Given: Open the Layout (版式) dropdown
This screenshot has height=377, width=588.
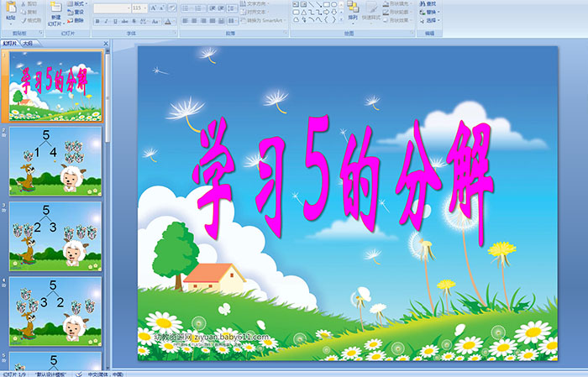Looking at the screenshot, I should pos(77,3).
